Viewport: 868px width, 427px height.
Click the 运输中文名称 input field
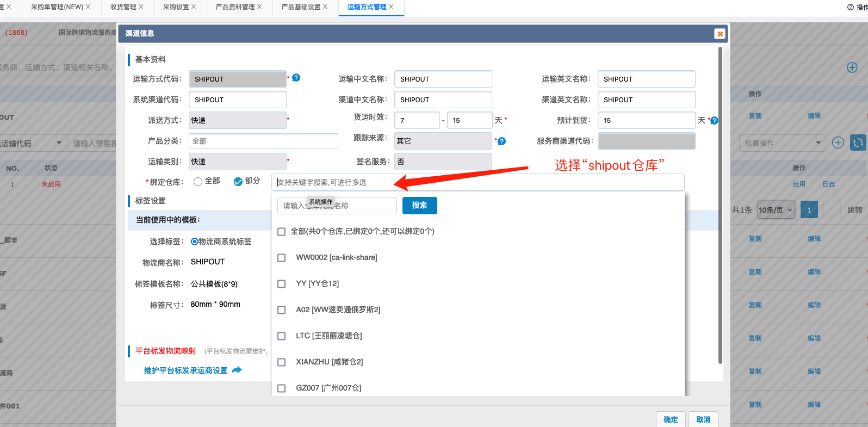click(443, 79)
